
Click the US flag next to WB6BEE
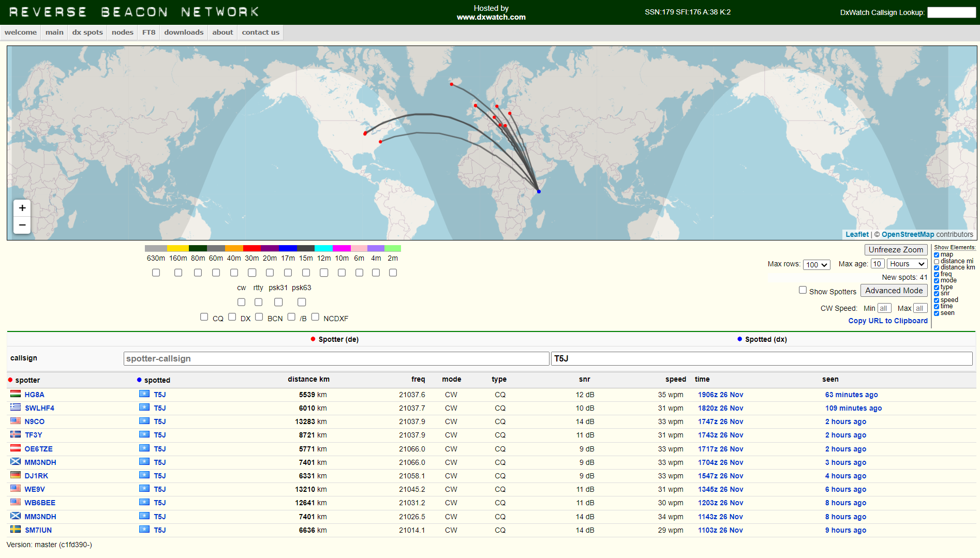coord(16,502)
